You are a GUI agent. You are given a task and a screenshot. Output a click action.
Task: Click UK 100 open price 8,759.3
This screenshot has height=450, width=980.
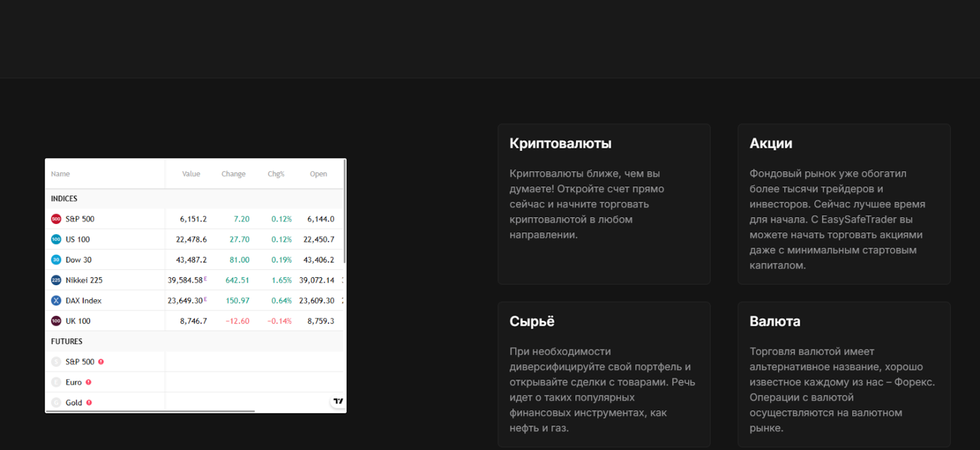point(321,321)
